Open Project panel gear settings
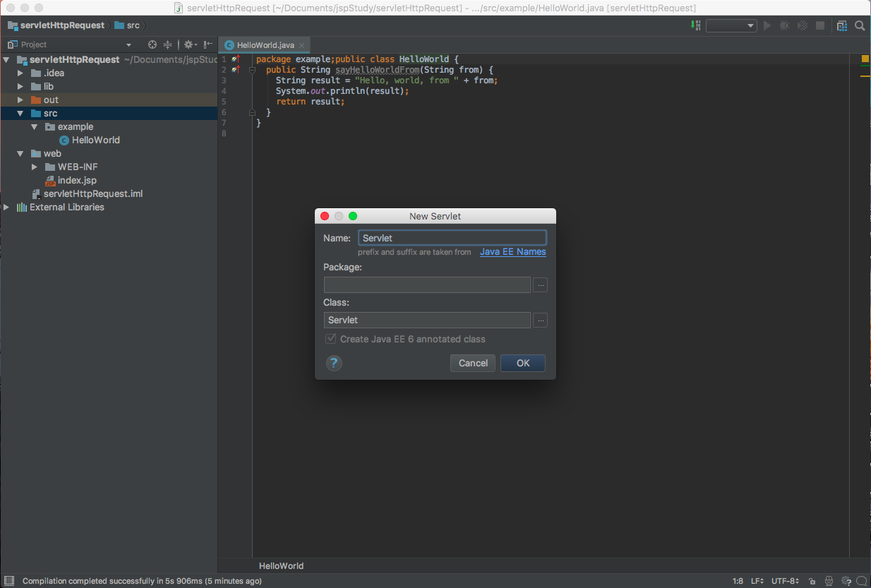The height and width of the screenshot is (588, 871). 190,44
